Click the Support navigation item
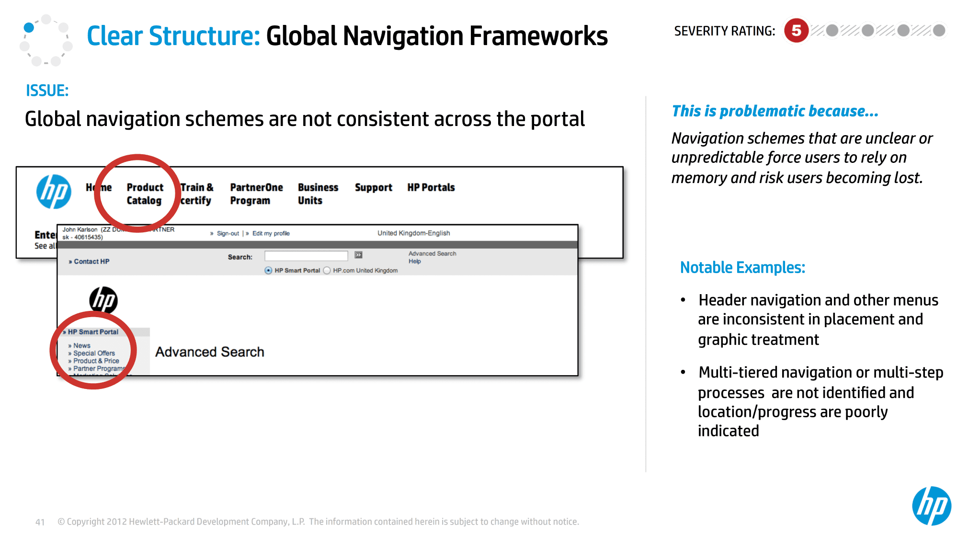 (373, 188)
